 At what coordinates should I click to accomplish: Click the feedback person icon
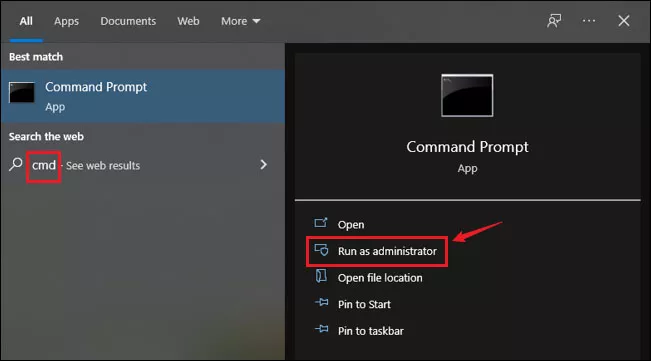coord(554,21)
